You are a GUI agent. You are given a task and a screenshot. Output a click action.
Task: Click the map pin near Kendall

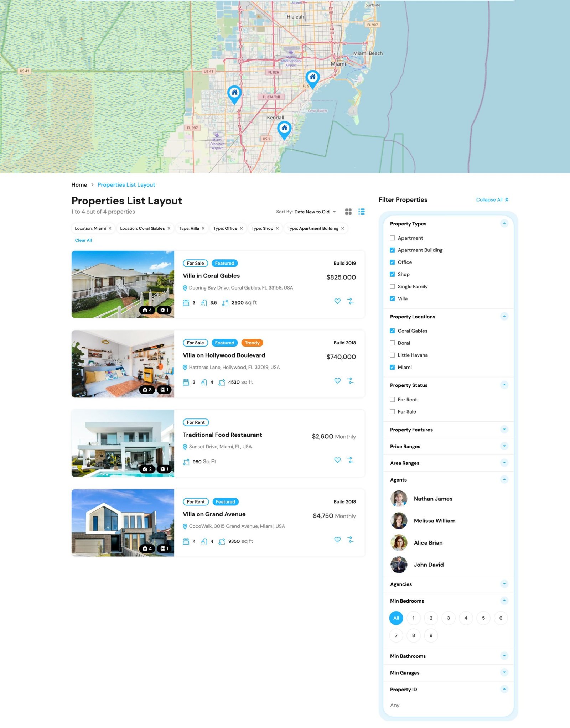284,130
